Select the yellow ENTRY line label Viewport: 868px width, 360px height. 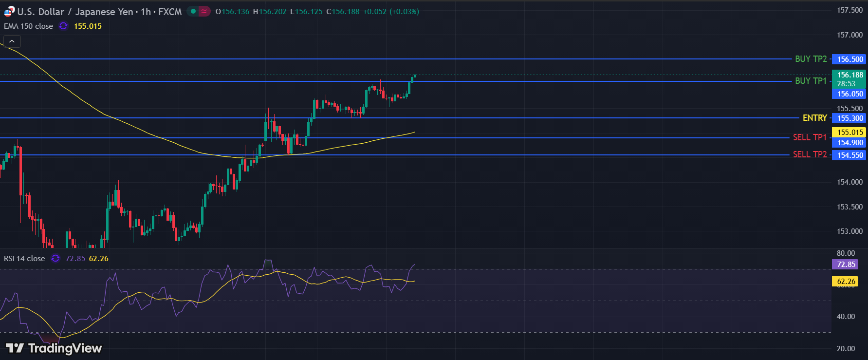click(814, 118)
